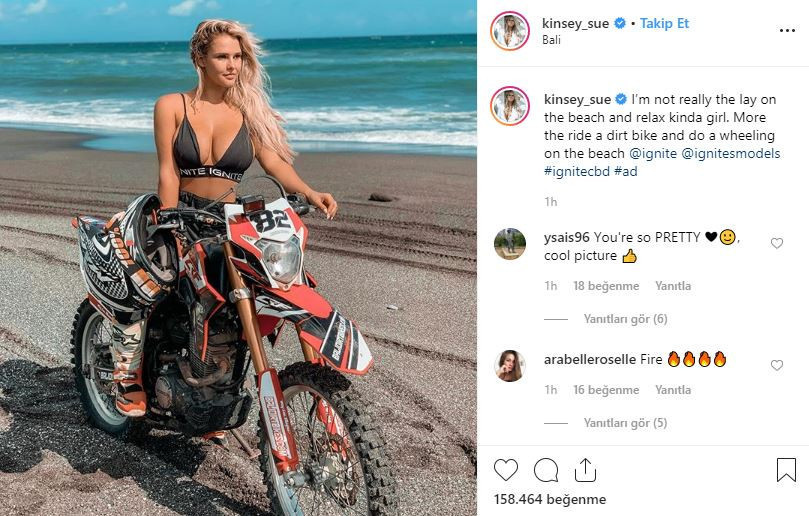
Task: View the 158.464 beğenme likes list
Action: (x=550, y=499)
